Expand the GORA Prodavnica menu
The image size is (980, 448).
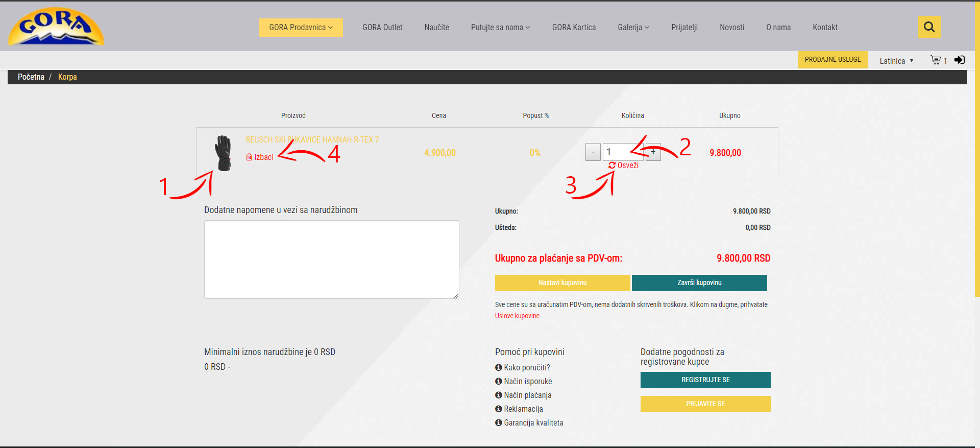[301, 28]
